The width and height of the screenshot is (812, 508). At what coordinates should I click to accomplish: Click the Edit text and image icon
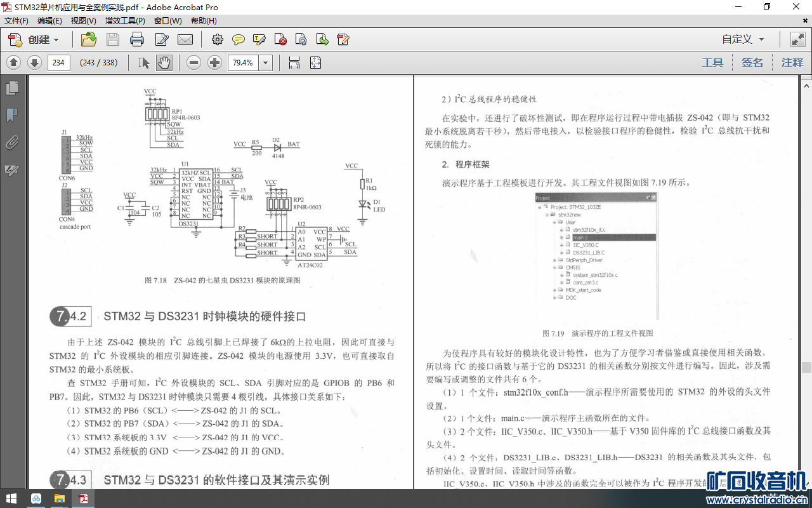pos(161,39)
